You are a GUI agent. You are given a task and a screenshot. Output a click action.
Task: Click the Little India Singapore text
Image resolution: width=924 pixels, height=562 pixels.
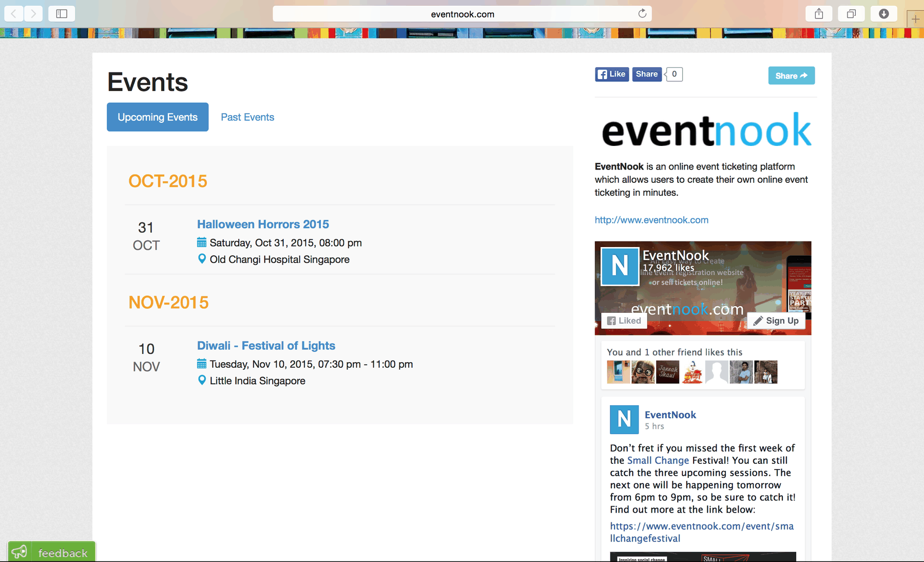[258, 381]
